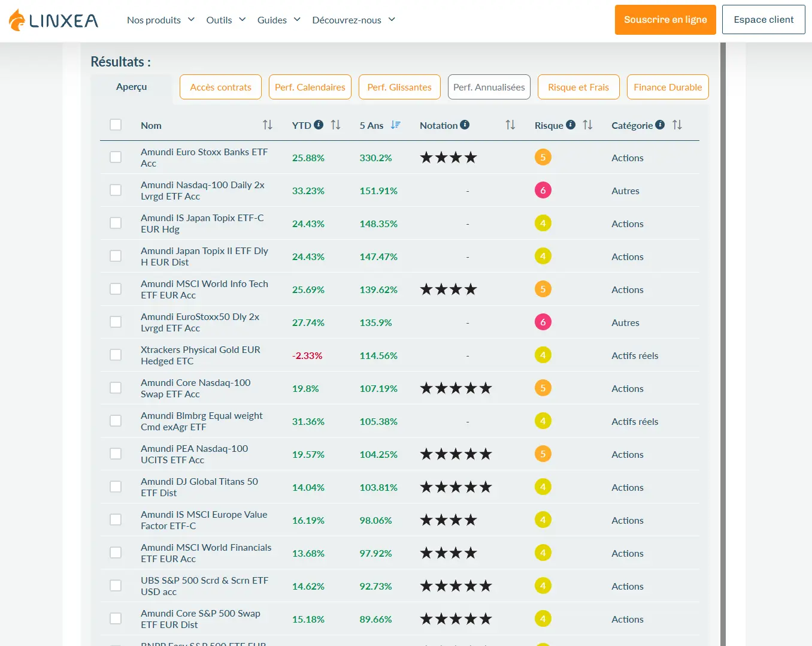Image resolution: width=812 pixels, height=646 pixels.
Task: Expand Nos produits menu
Action: [160, 20]
